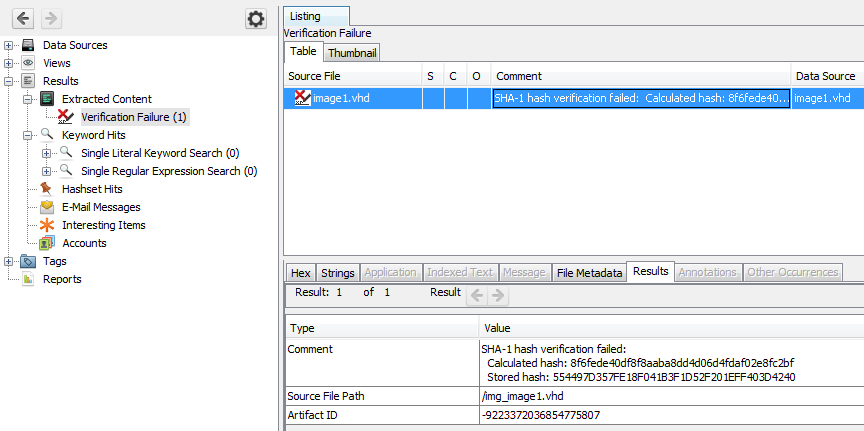
Task: Click the Views eye icon
Action: point(28,63)
